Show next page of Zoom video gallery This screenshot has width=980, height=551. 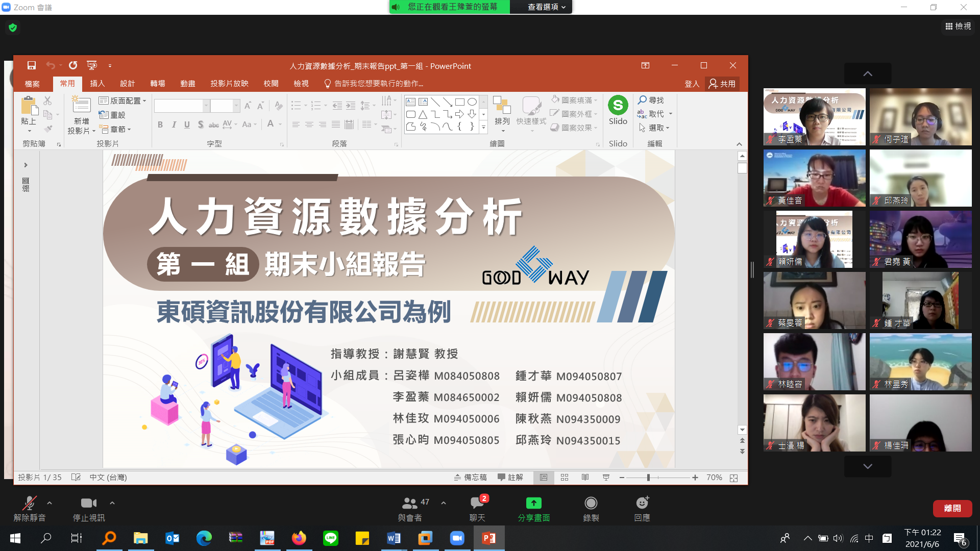(868, 466)
